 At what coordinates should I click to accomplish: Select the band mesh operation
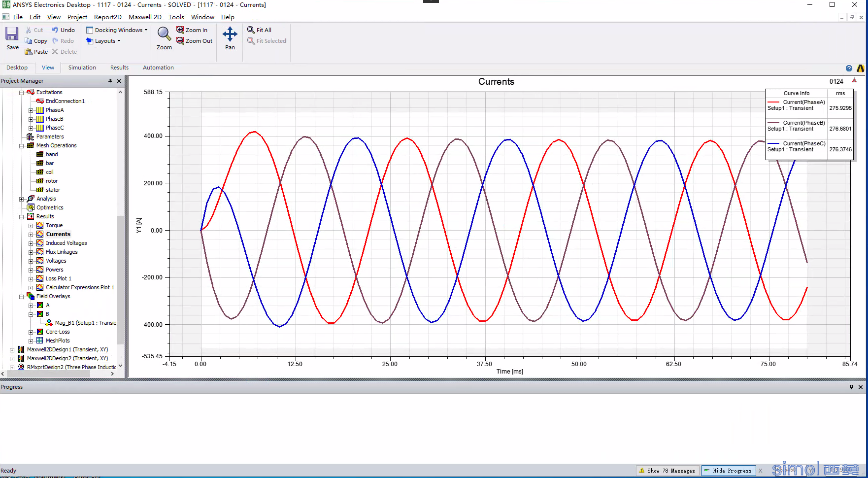coord(52,154)
